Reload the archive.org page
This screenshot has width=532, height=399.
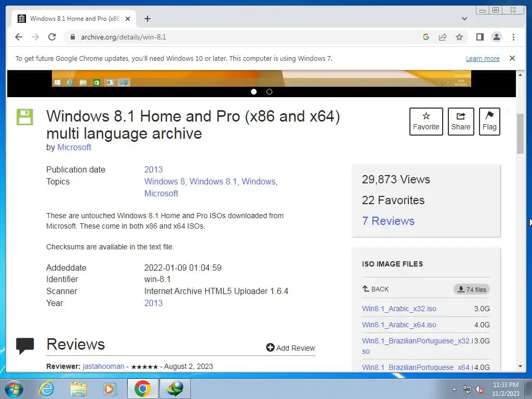pos(52,37)
